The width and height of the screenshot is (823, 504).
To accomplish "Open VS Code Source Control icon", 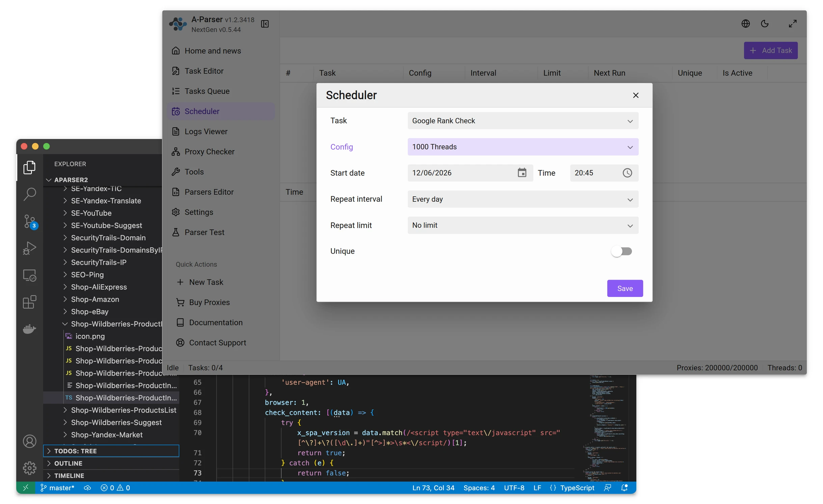I will click(30, 221).
